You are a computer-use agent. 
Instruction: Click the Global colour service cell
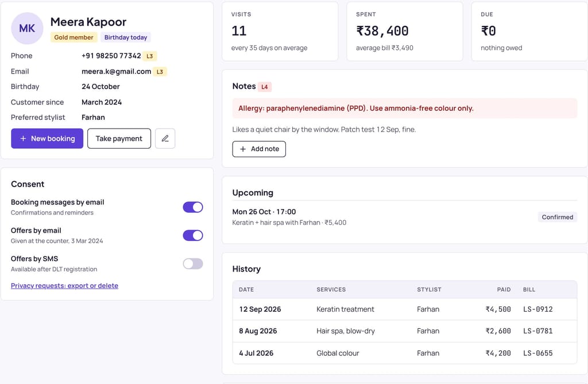(338, 353)
